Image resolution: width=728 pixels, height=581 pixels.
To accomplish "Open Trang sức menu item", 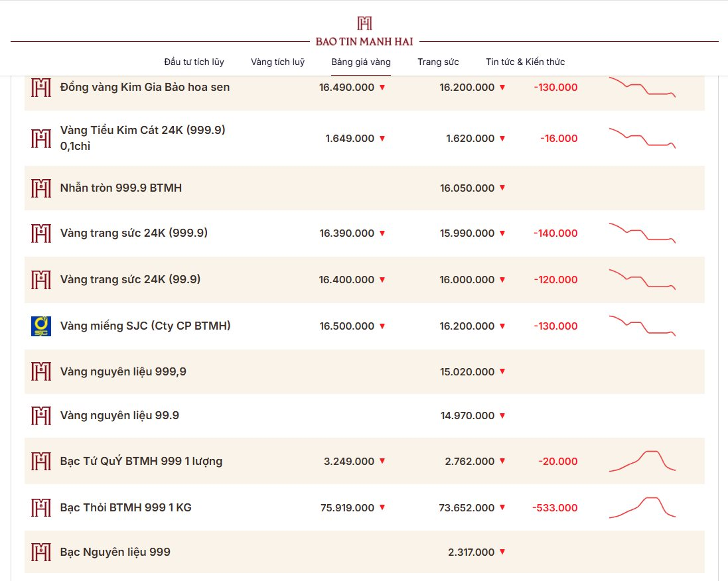I will [438, 62].
